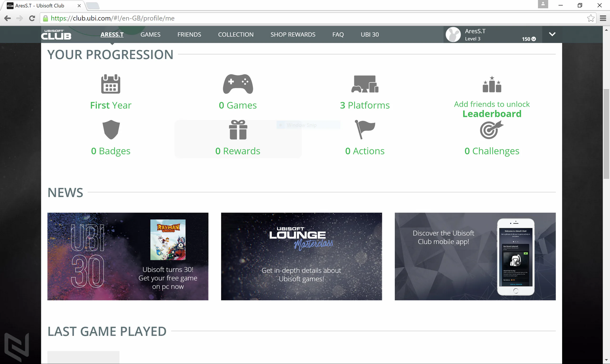Click the Rayman Origins cover art
The image size is (610, 364).
click(168, 240)
